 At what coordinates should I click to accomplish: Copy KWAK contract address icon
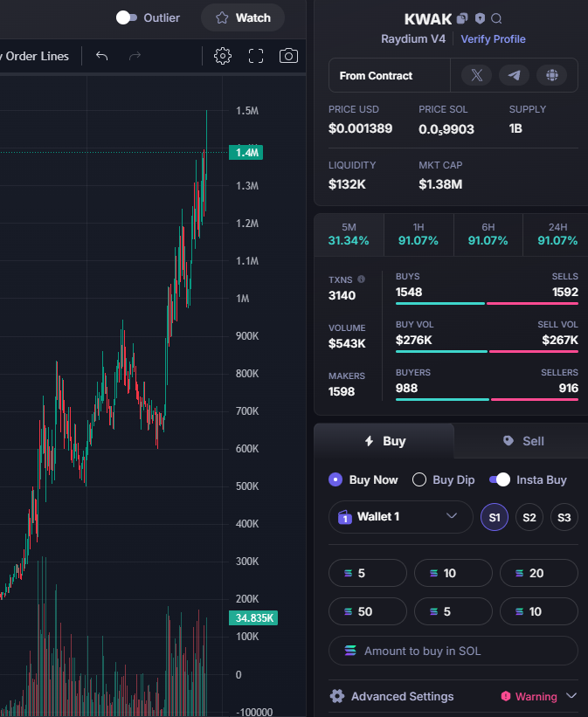[x=462, y=18]
